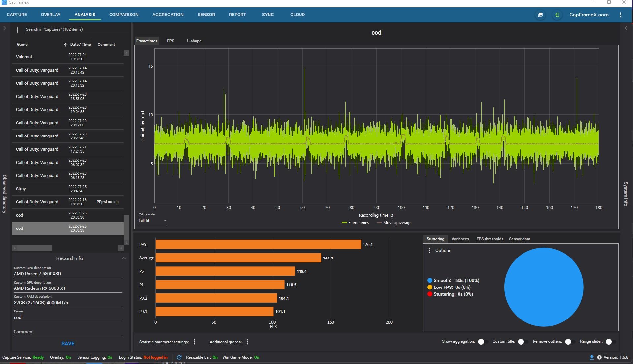Open the screenshot capture icon in header
Screen dimensions: 633x364
[540, 15]
